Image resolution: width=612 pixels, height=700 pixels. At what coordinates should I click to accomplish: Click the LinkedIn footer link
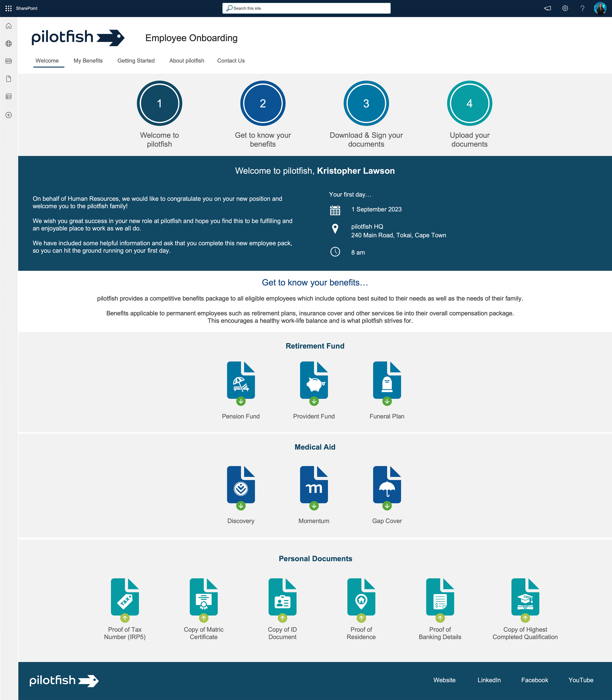point(489,680)
